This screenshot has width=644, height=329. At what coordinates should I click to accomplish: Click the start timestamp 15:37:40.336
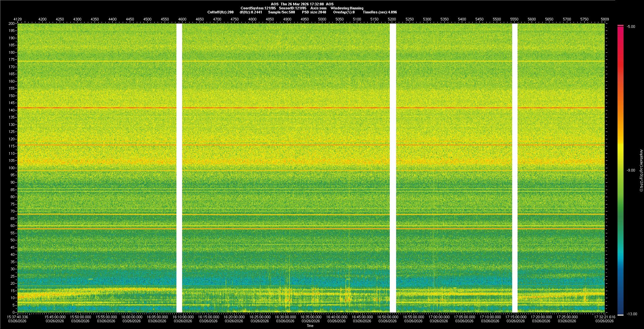pyautogui.click(x=18, y=317)
